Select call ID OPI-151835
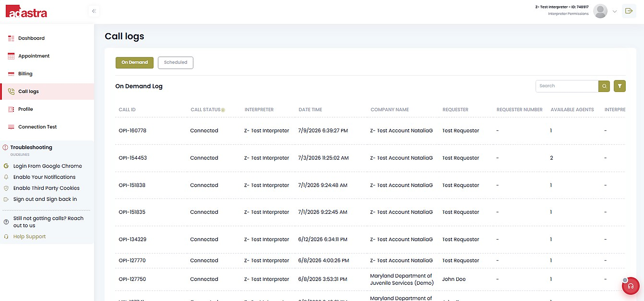This screenshot has height=301, width=644. click(x=132, y=212)
